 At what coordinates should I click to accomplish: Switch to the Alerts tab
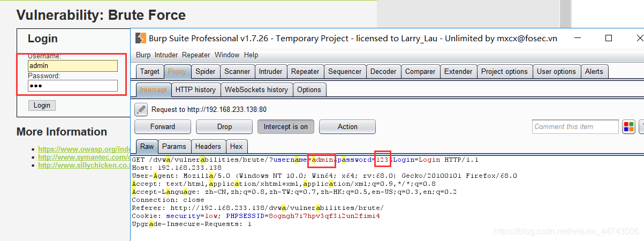(x=594, y=71)
